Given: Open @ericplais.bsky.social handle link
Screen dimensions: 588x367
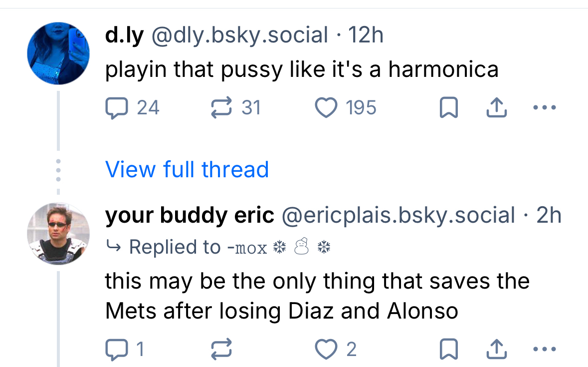Looking at the screenshot, I should 398,215.
